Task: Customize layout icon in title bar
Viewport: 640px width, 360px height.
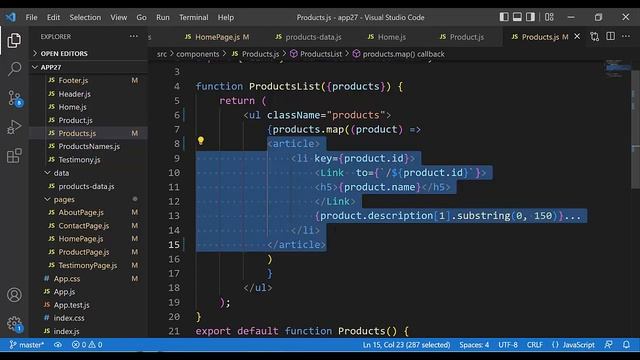Action: click(549, 17)
